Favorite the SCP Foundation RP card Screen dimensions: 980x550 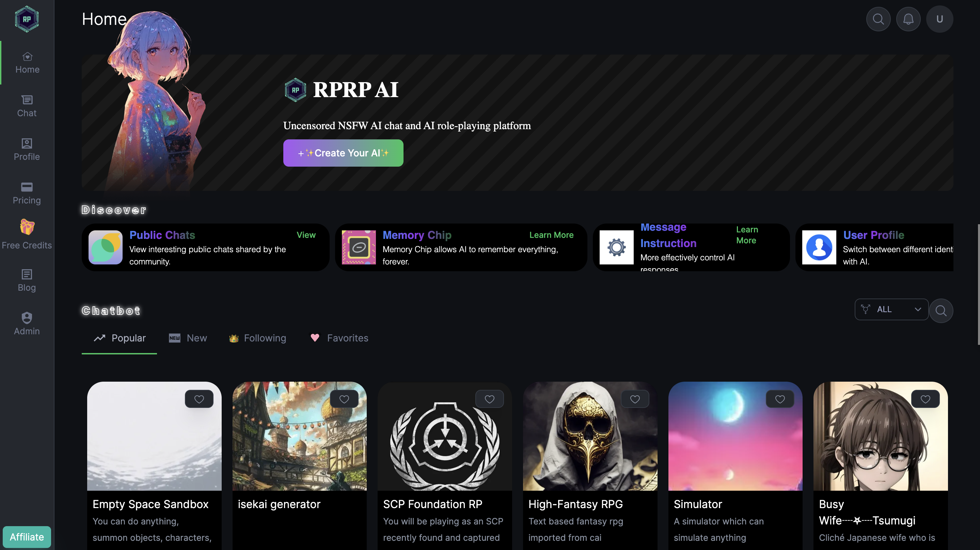489,399
